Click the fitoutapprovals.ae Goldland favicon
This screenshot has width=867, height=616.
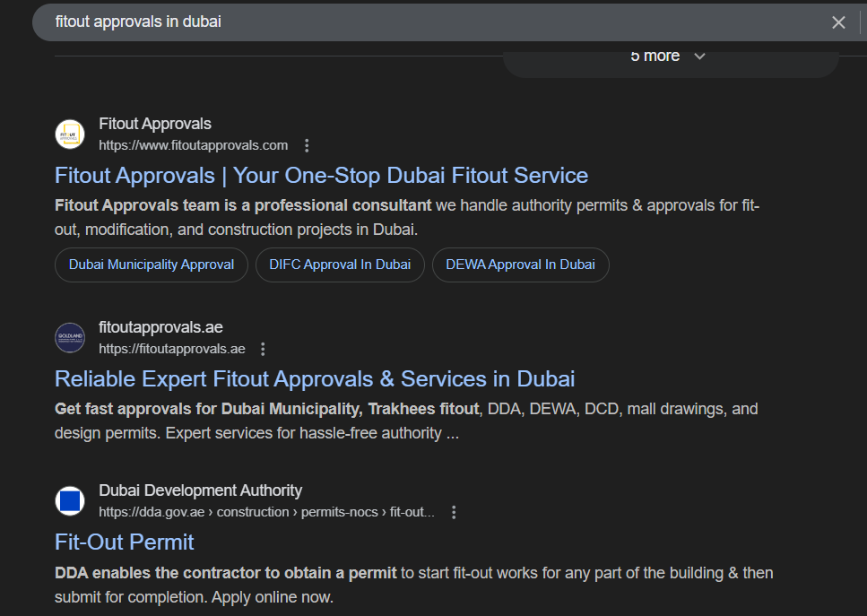click(x=70, y=337)
